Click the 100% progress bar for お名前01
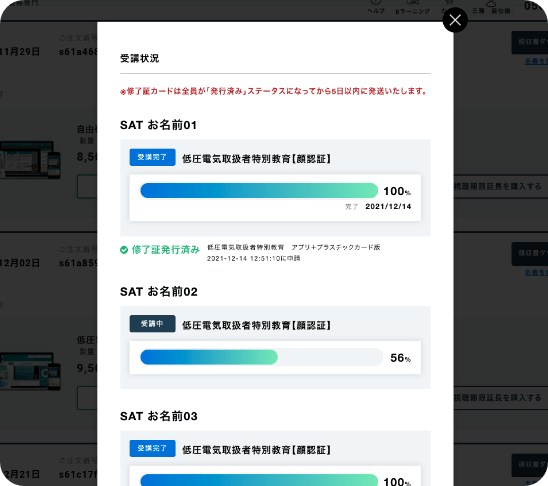Viewport: 548px width, 486px height. pos(259,191)
